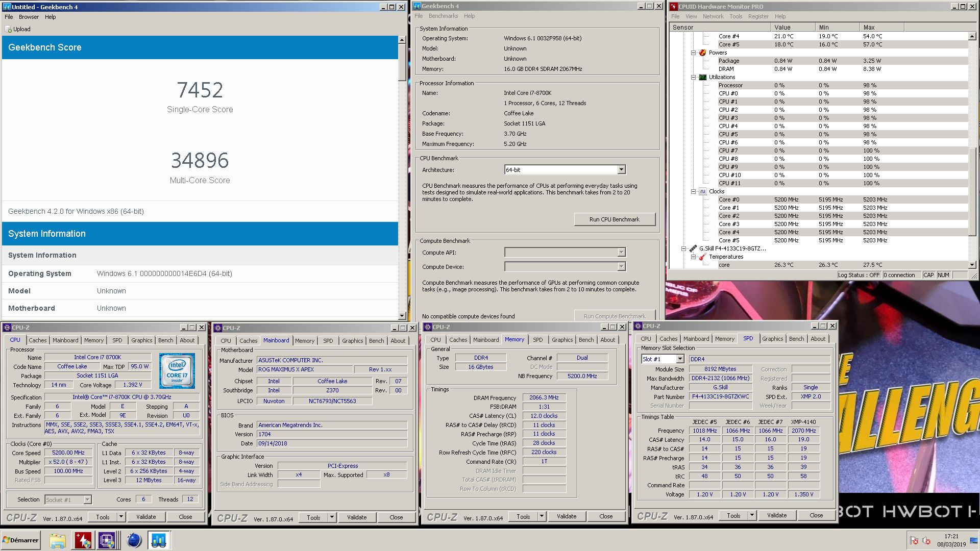Open Tools dropdown arrow in CPU-Z Memory window
This screenshot has height=551, width=980.
point(542,516)
